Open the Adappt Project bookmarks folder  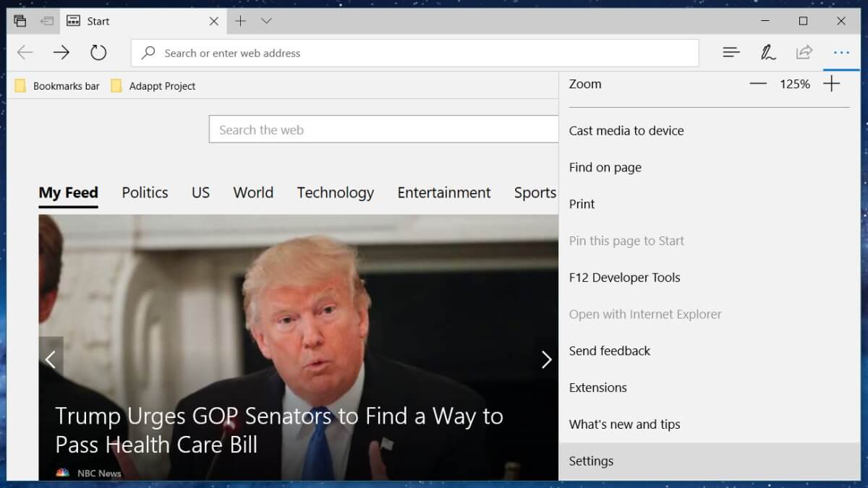[153, 86]
